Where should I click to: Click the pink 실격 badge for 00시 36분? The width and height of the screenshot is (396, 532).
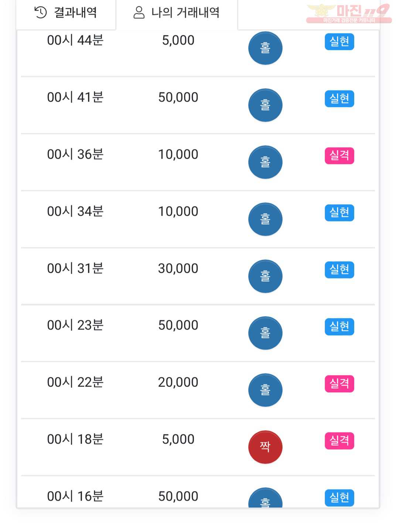[339, 156]
